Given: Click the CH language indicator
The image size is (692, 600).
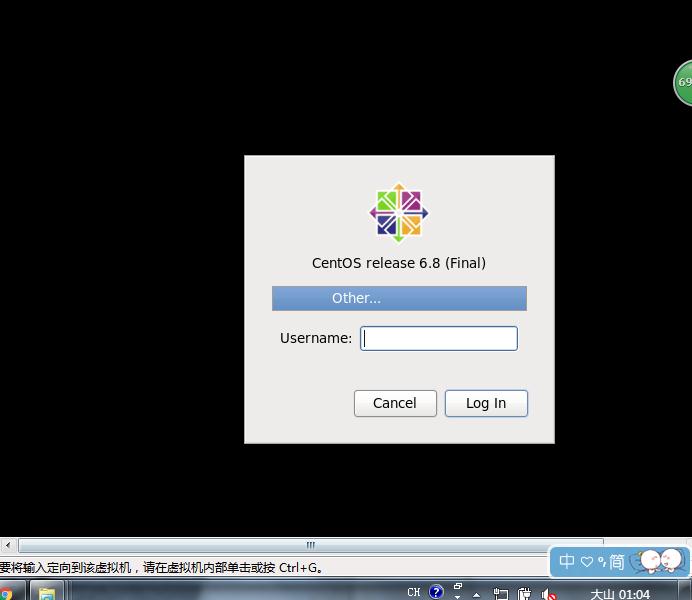Looking at the screenshot, I should (414, 592).
